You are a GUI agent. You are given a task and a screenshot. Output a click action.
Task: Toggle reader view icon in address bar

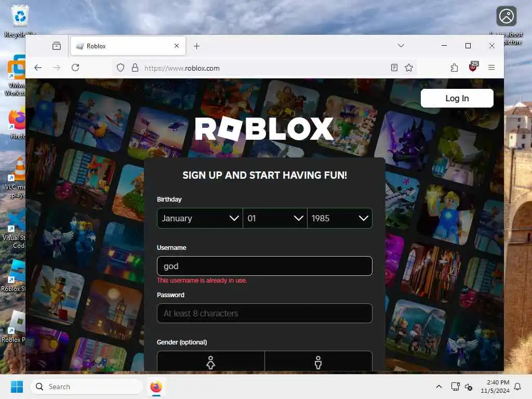pyautogui.click(x=394, y=68)
